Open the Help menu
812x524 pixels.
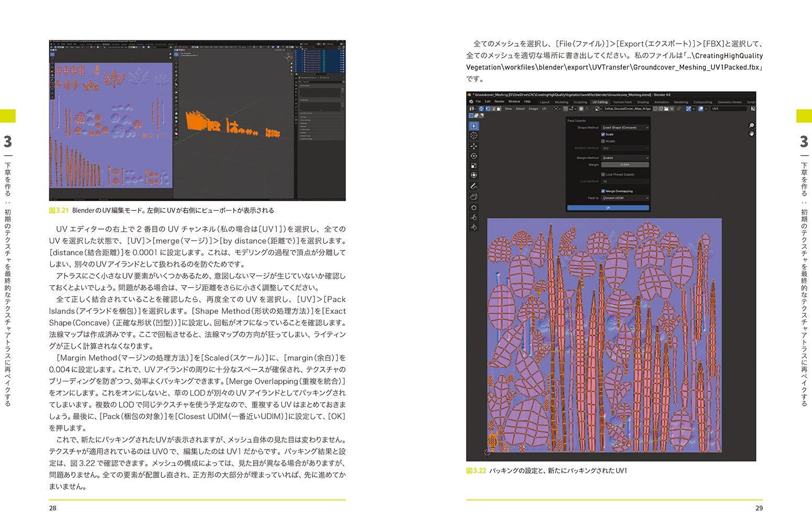coord(527,102)
